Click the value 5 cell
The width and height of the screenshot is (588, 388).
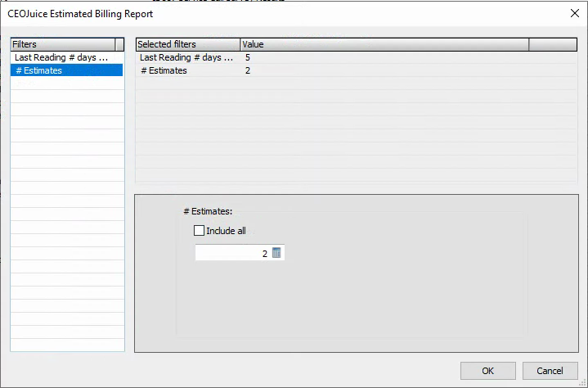[x=248, y=57]
